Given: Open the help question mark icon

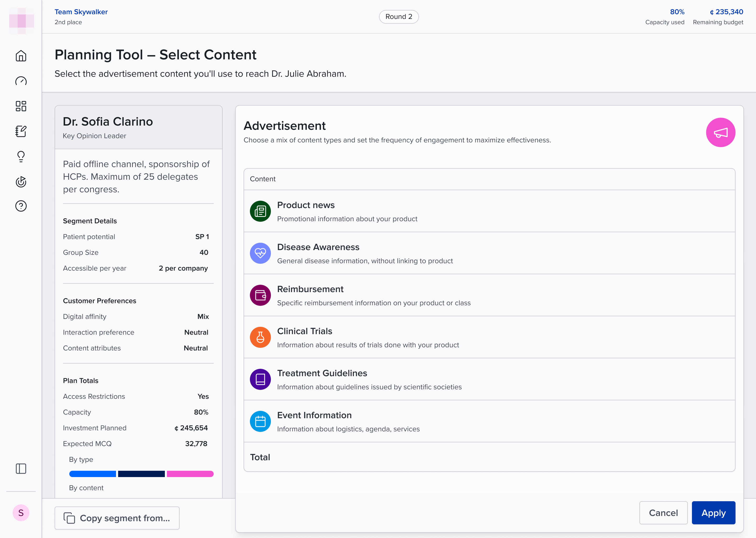Looking at the screenshot, I should click(21, 206).
